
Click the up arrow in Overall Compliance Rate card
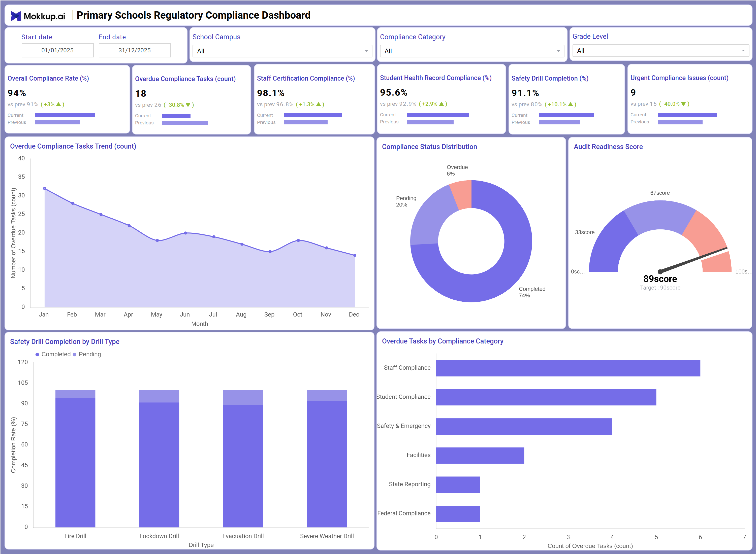coord(58,104)
